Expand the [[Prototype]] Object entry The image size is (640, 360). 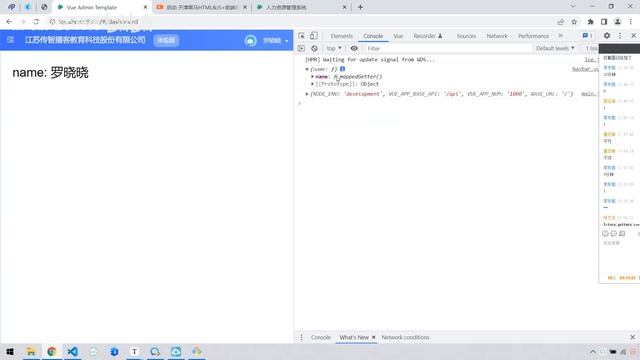click(x=313, y=84)
